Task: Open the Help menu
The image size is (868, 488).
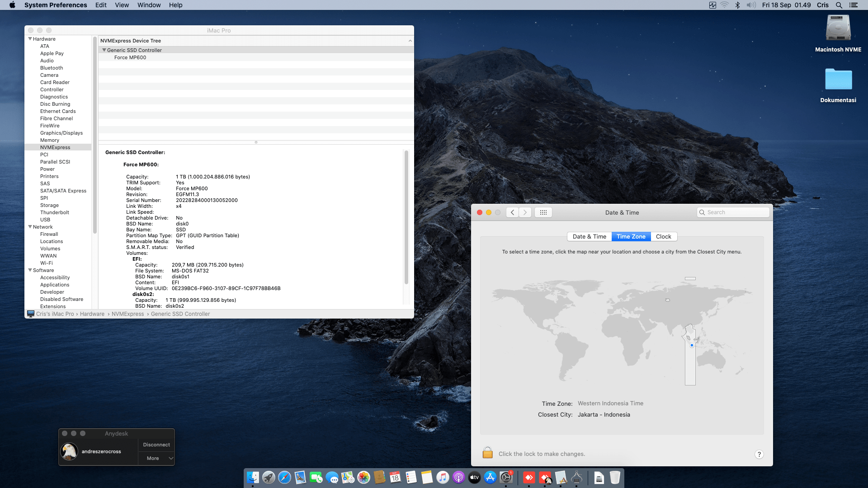Action: tap(175, 5)
